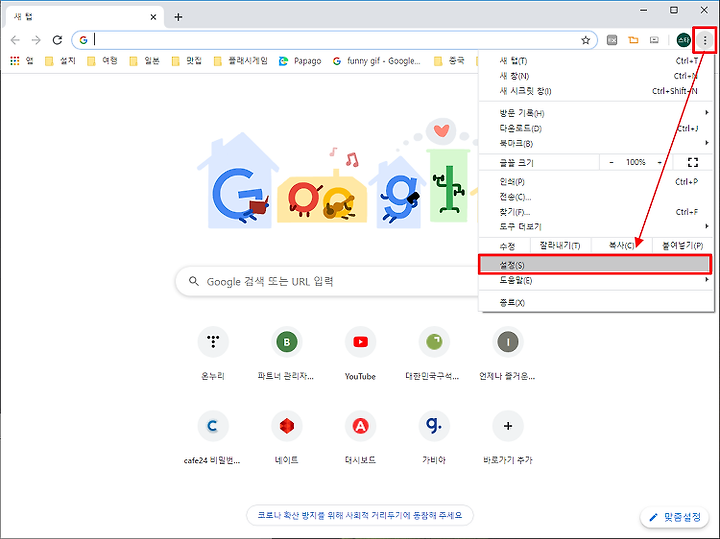Open the YouTube shortcut tile
Screen dimensions: 720x539
(x=360, y=354)
